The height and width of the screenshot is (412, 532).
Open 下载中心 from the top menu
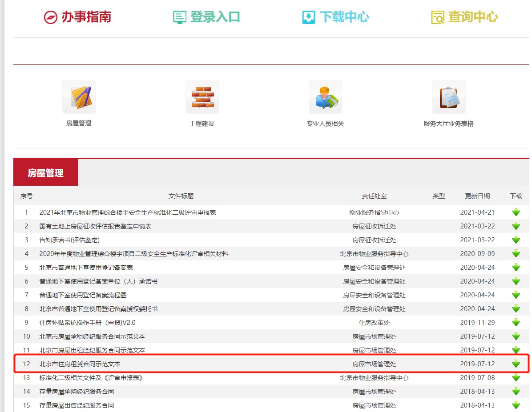click(x=335, y=17)
